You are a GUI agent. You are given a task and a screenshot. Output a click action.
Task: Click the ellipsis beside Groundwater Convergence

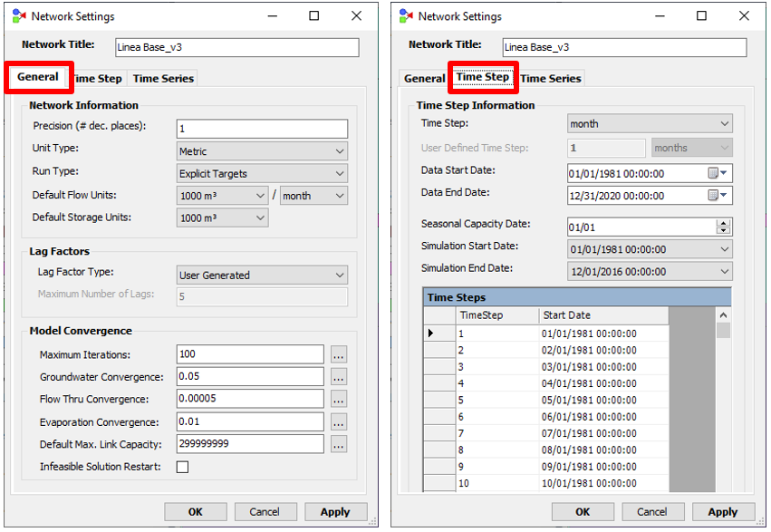tap(338, 376)
